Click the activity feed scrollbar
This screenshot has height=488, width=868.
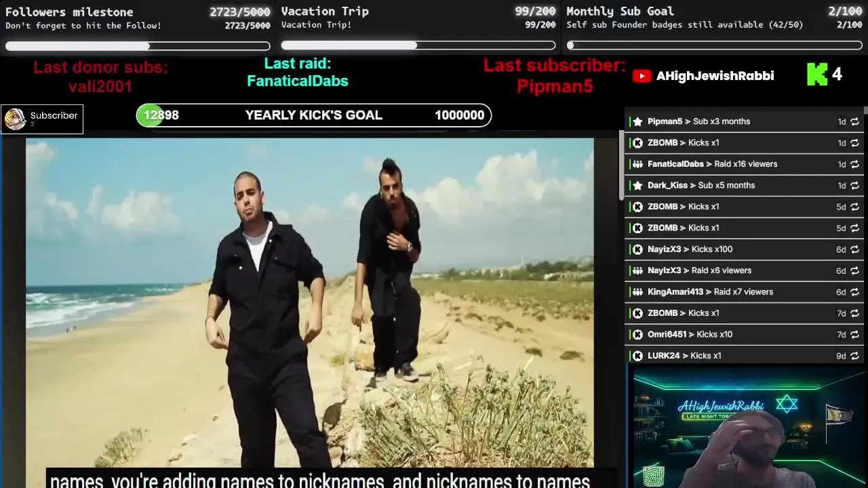(x=865, y=110)
